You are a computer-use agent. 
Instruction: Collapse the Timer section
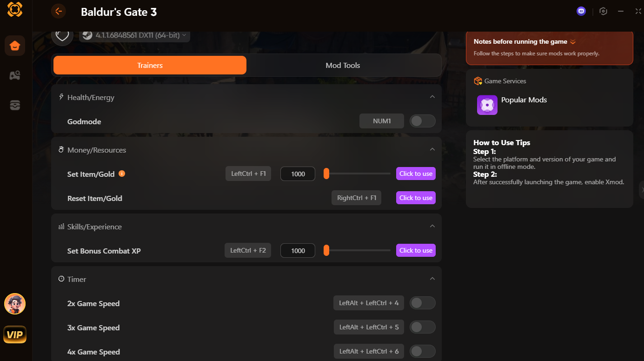[432, 279]
